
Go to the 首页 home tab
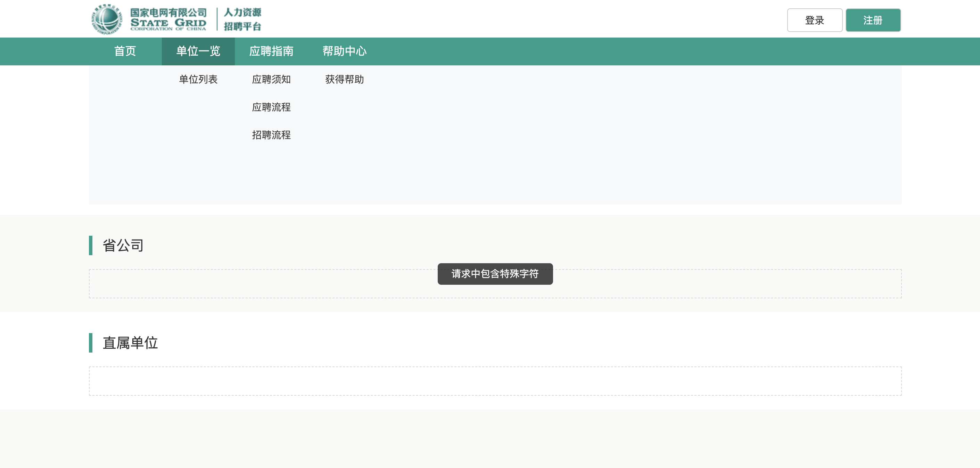(x=125, y=51)
